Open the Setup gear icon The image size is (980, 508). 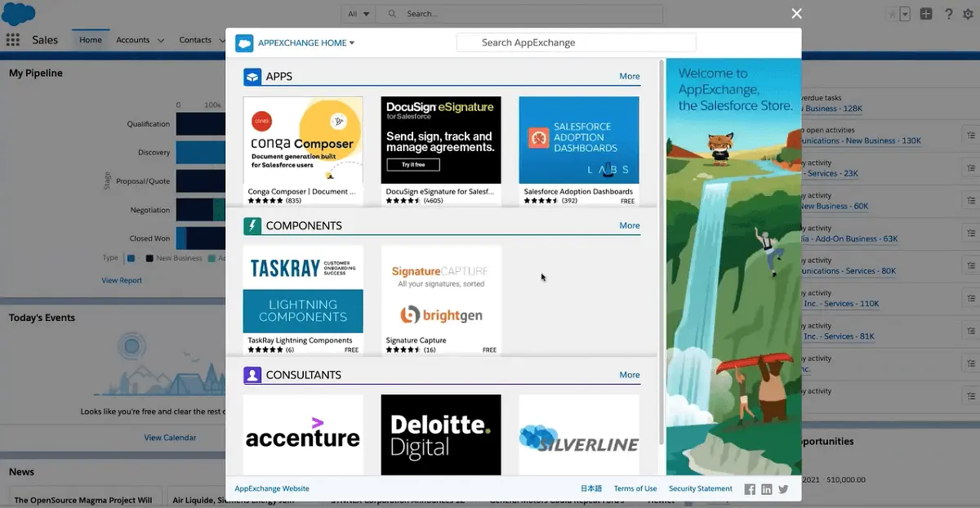(969, 14)
